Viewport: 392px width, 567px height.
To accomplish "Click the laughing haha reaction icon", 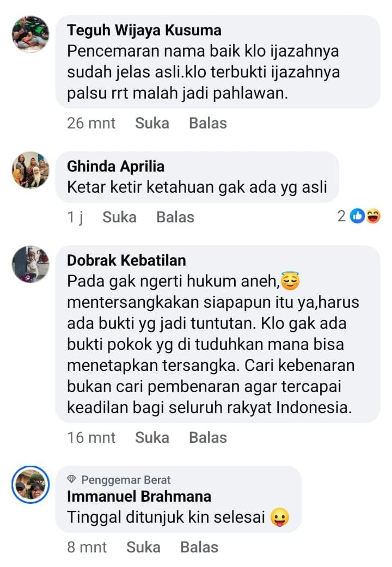I will click(x=373, y=216).
